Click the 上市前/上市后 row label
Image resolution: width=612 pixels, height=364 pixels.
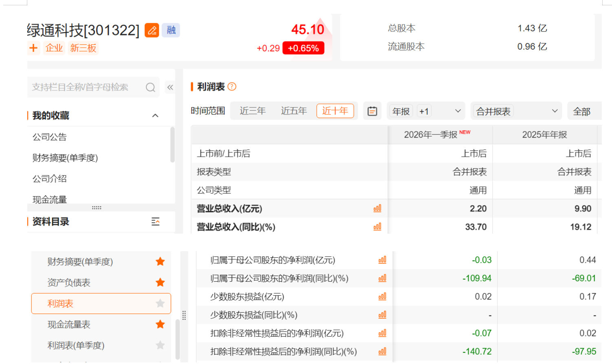223,153
